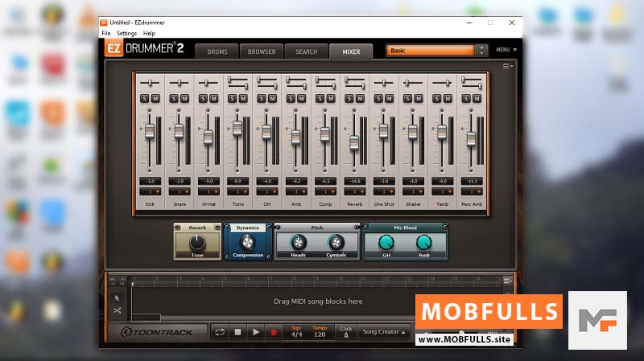
Task: Open the song track options menu icon
Action: click(x=508, y=281)
